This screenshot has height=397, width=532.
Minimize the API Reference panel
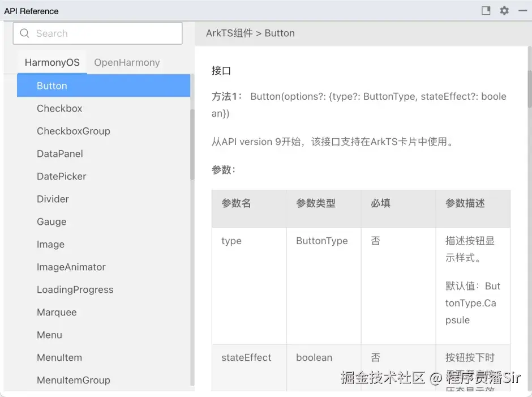[x=522, y=11]
